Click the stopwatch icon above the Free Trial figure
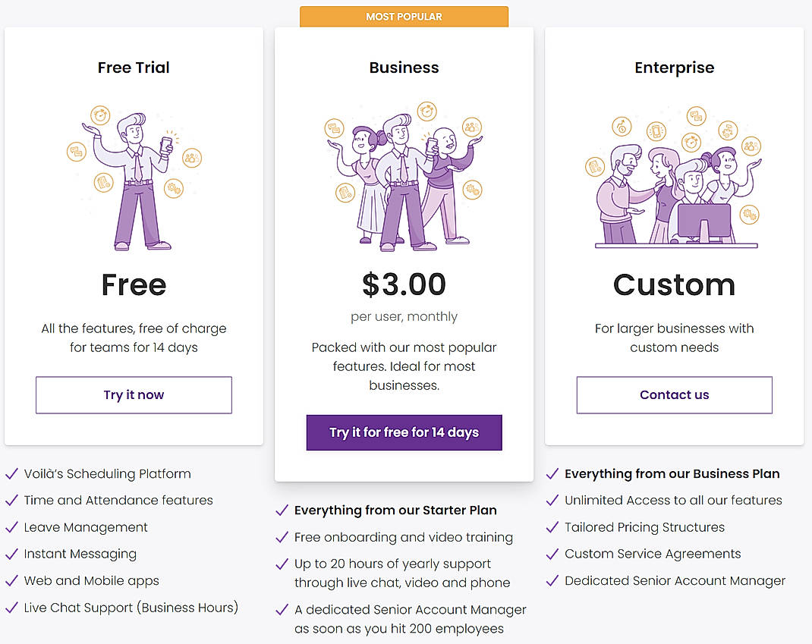The image size is (812, 644). coord(99,115)
